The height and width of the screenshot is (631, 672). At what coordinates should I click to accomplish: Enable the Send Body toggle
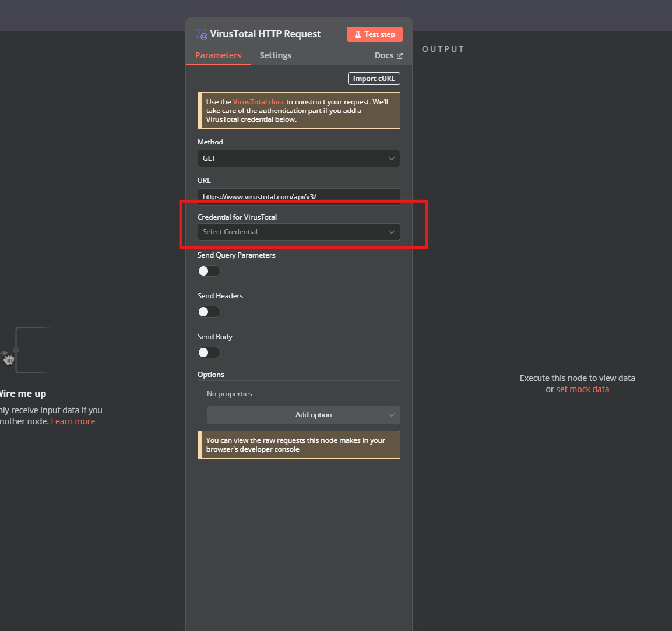pyautogui.click(x=209, y=352)
